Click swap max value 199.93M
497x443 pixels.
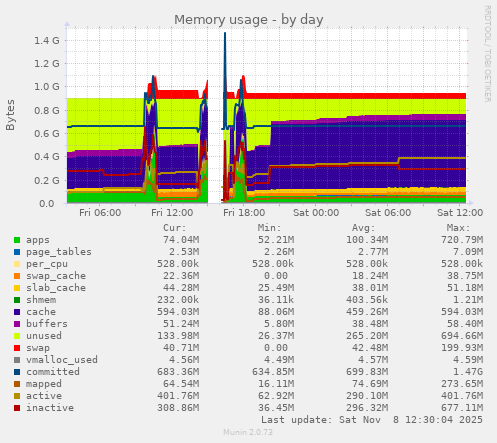point(462,348)
